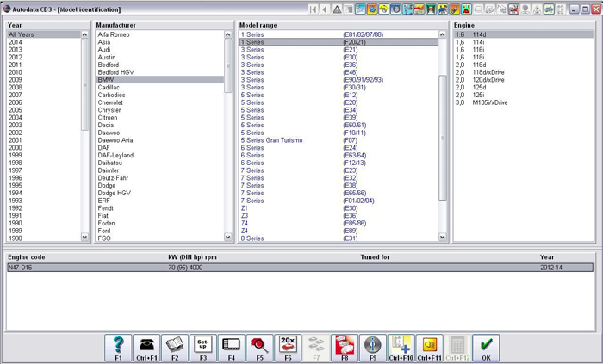The image size is (603, 364).
Task: Open Set-up with the F3 button
Action: [x=203, y=348]
